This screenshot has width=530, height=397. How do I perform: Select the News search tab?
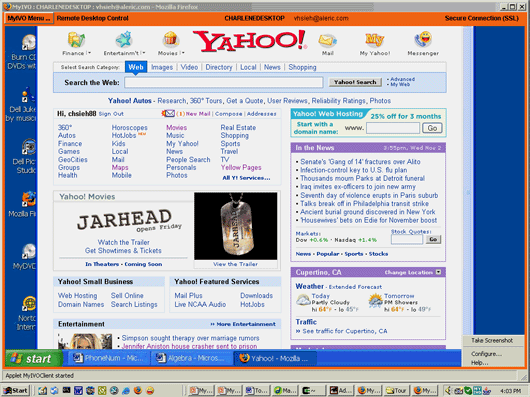point(272,67)
